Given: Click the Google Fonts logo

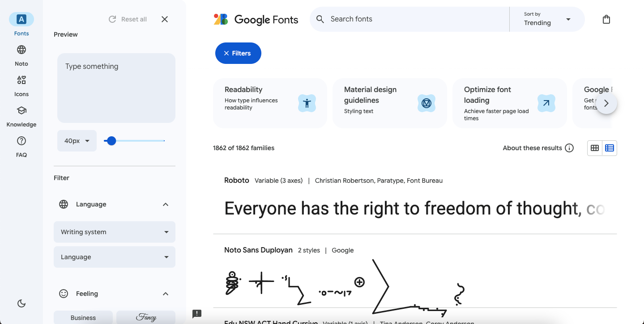Looking at the screenshot, I should click(256, 19).
